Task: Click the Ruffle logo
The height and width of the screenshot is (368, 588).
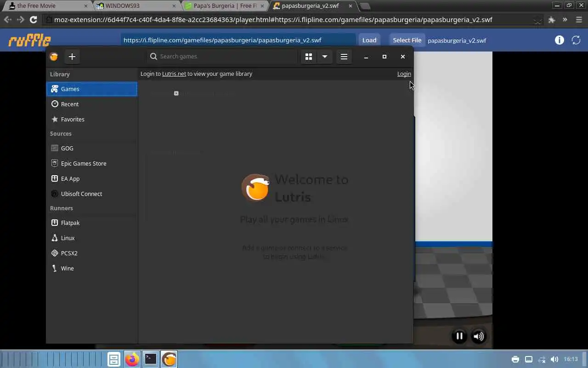Action: point(29,40)
